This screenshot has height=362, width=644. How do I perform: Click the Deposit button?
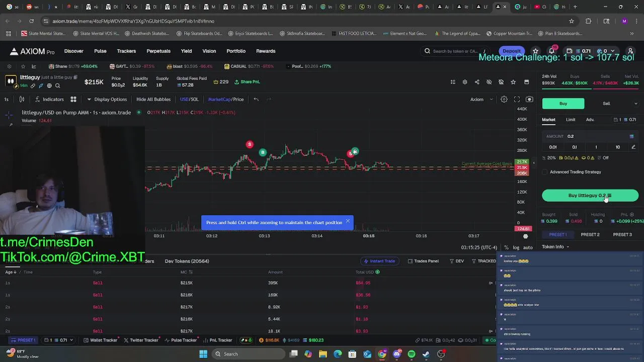tap(512, 51)
